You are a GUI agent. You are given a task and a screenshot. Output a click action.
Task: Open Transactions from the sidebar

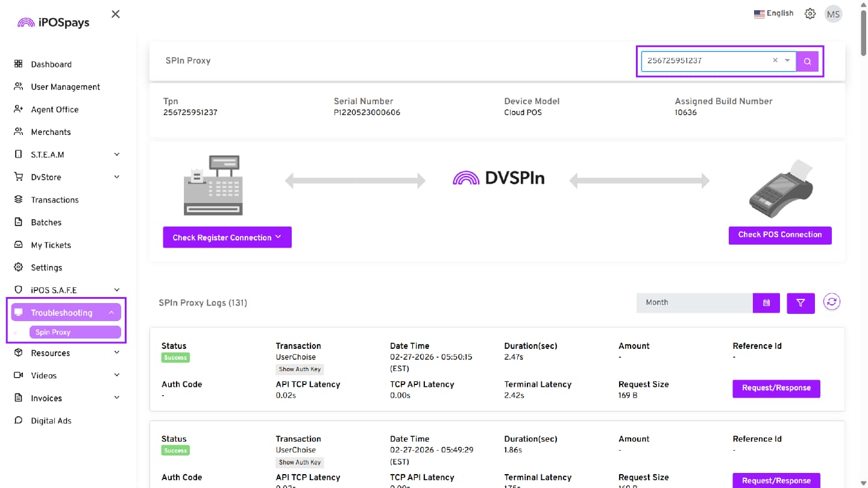pyautogui.click(x=55, y=200)
